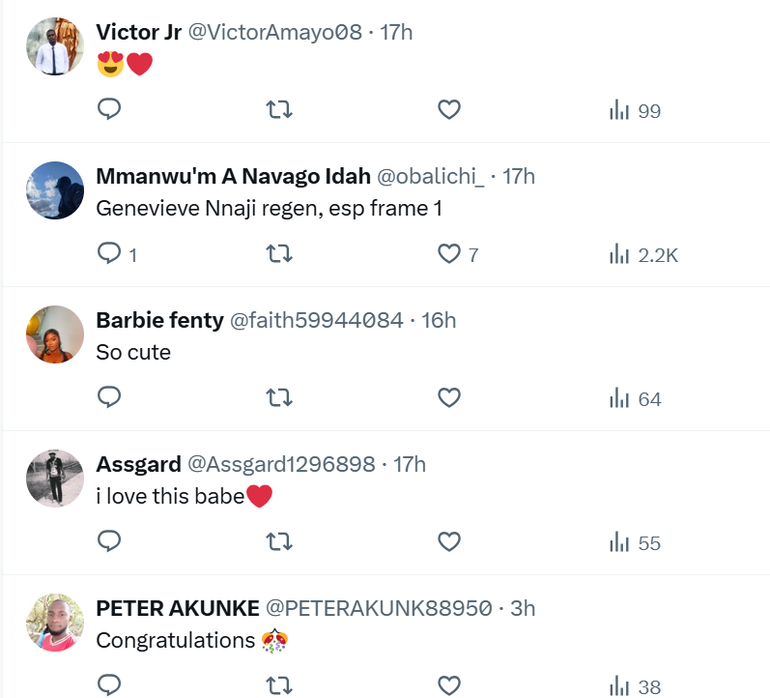This screenshot has width=770, height=698.
Task: Retweet Assgard's love this babe tweet
Action: [x=280, y=542]
